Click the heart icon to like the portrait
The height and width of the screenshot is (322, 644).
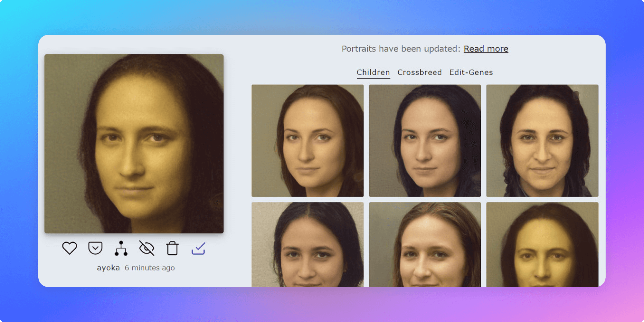click(69, 248)
